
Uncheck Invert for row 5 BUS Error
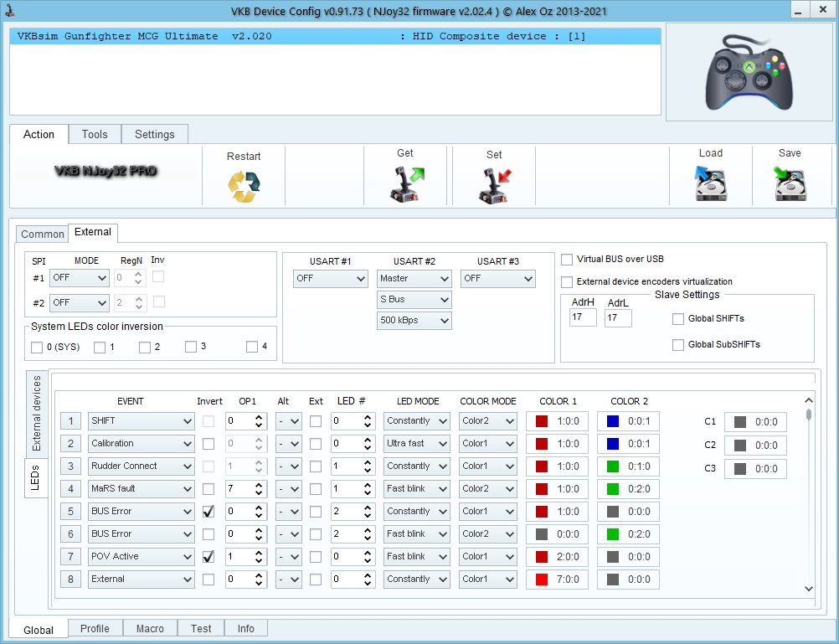click(208, 511)
